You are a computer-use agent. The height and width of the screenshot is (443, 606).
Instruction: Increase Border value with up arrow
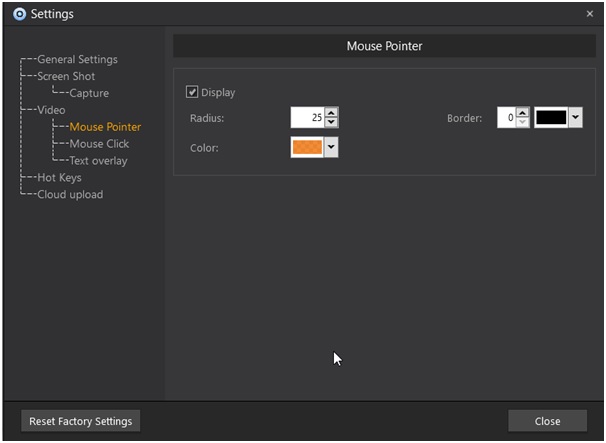[x=522, y=113]
